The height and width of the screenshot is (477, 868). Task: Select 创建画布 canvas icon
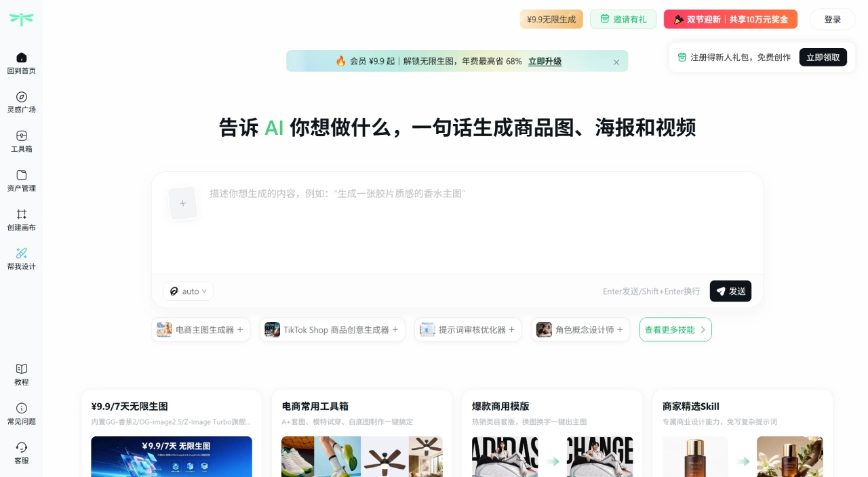tap(22, 214)
